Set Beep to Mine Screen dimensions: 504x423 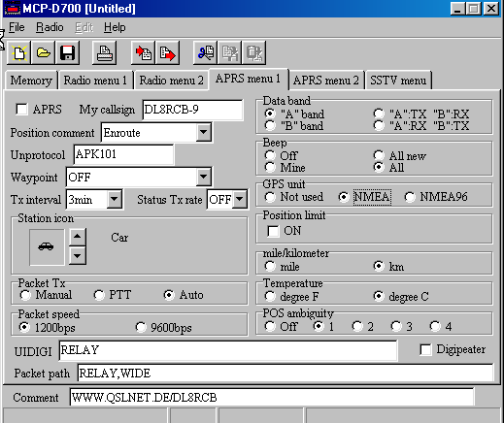(x=270, y=167)
